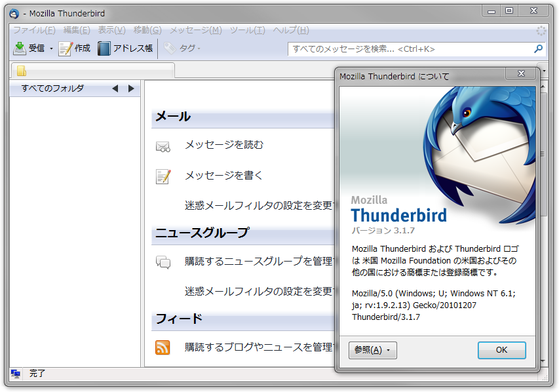Click the write message notepad icon
Viewport: 559px width, 392px height.
click(163, 176)
